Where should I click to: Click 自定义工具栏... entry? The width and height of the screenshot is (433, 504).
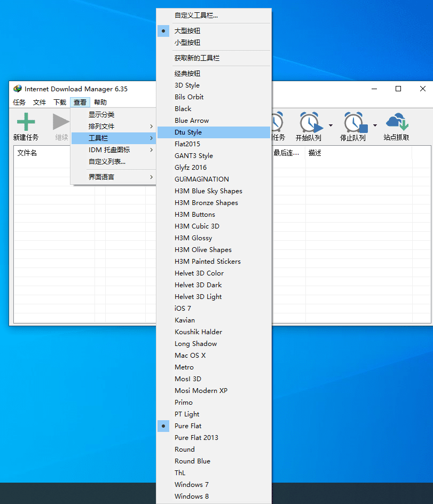tap(214, 15)
